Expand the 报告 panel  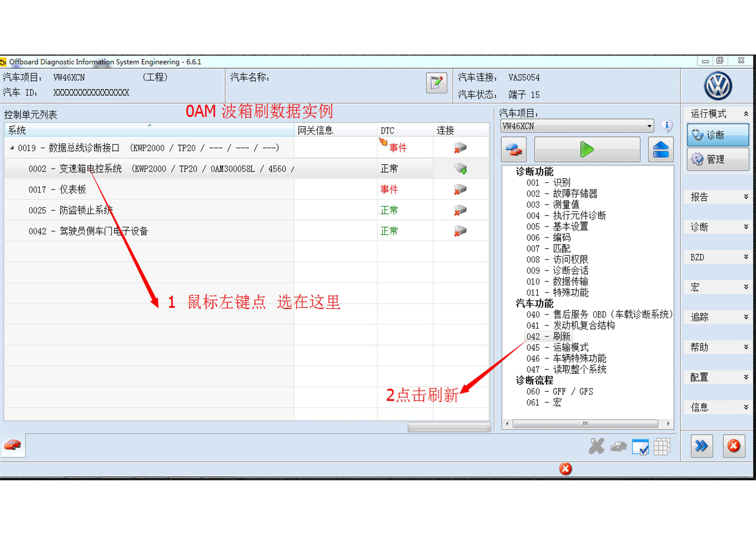click(746, 197)
